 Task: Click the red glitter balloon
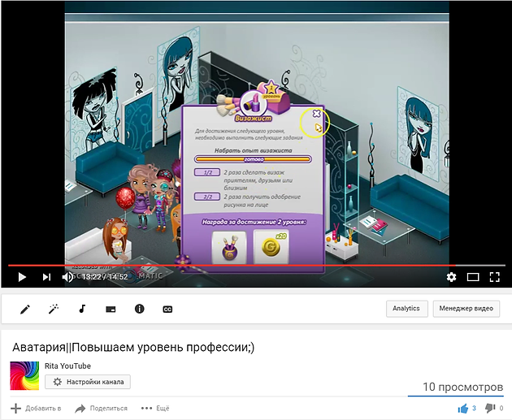125,199
